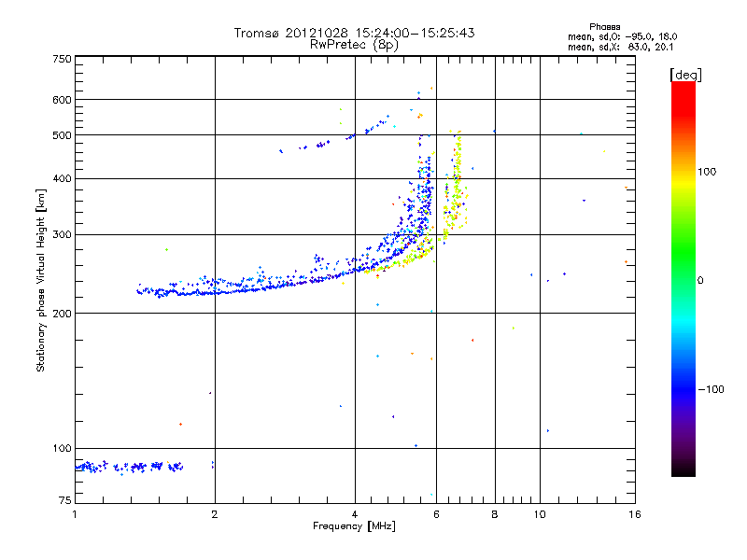The image size is (747, 560).
Task: Click the colorbar tick label '100'
Action: (x=707, y=172)
